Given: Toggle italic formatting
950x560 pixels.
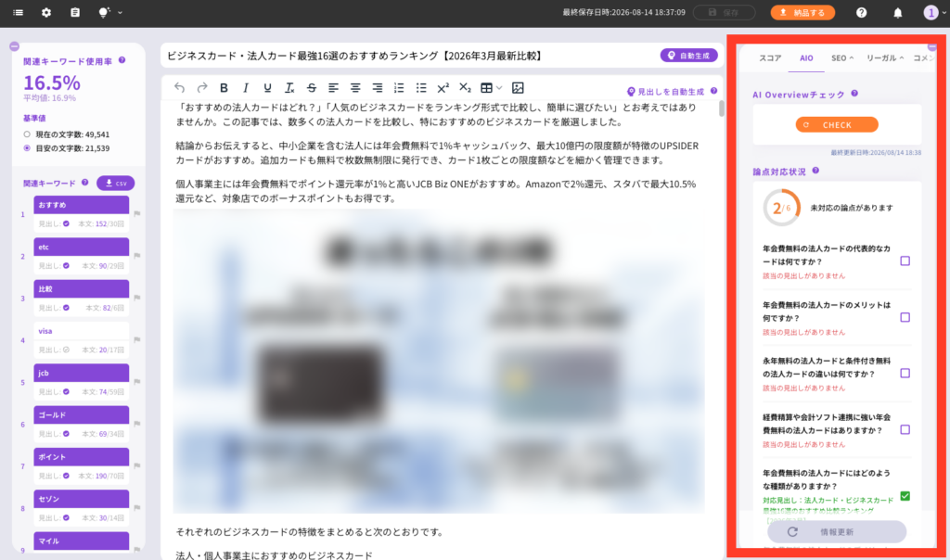Looking at the screenshot, I should point(245,88).
